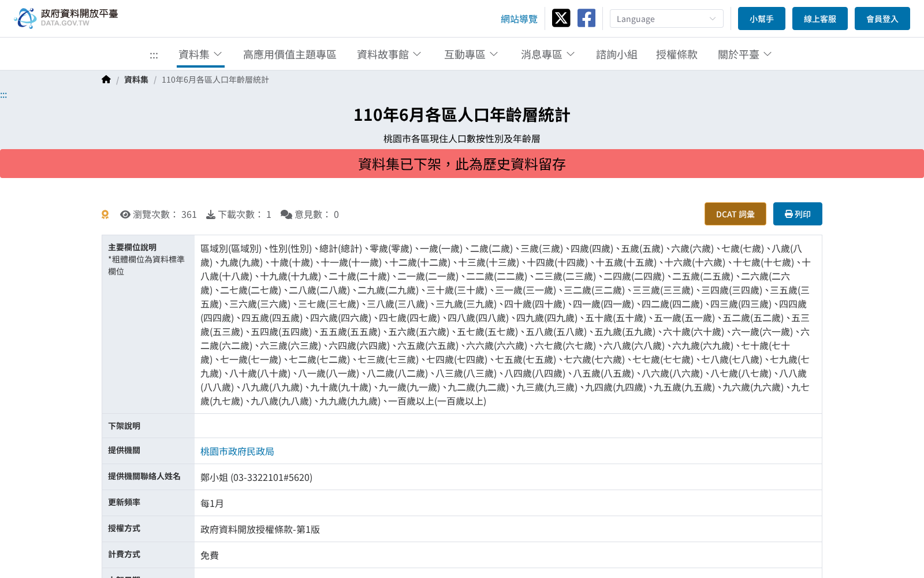
Task: Click the 意見數 0 text
Action: click(316, 214)
